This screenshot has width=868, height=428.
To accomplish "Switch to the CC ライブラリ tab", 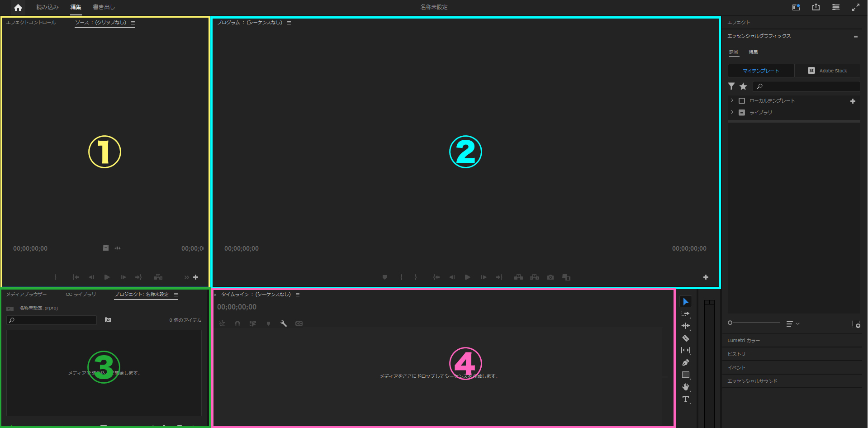I will tap(81, 294).
